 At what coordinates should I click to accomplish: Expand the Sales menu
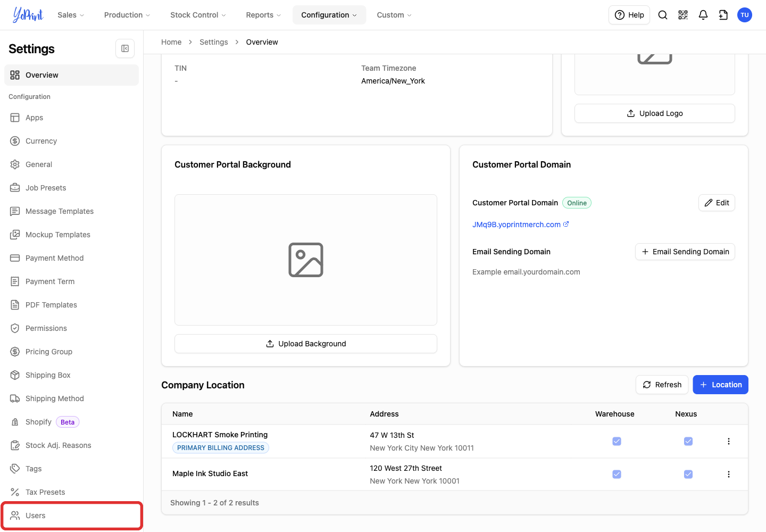tap(71, 15)
